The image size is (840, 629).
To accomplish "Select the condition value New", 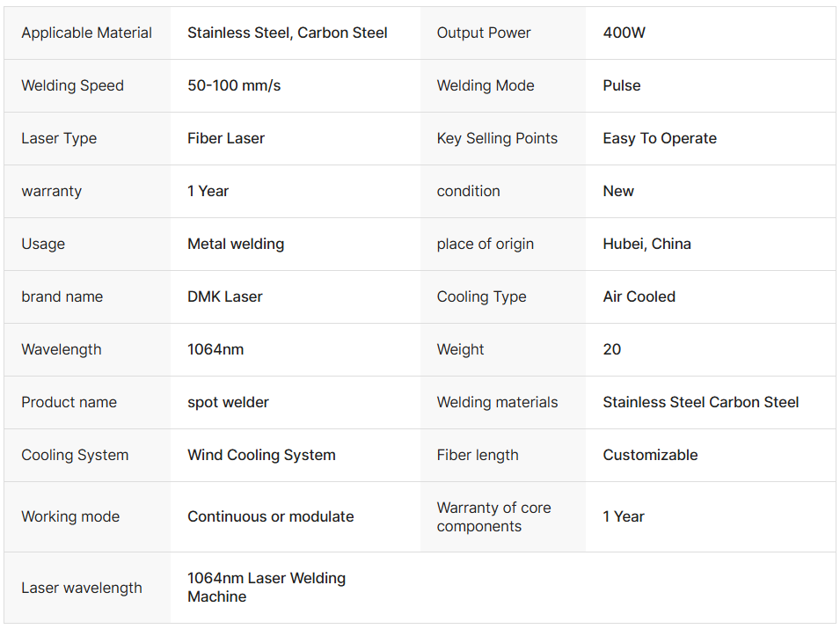I will coord(618,192).
